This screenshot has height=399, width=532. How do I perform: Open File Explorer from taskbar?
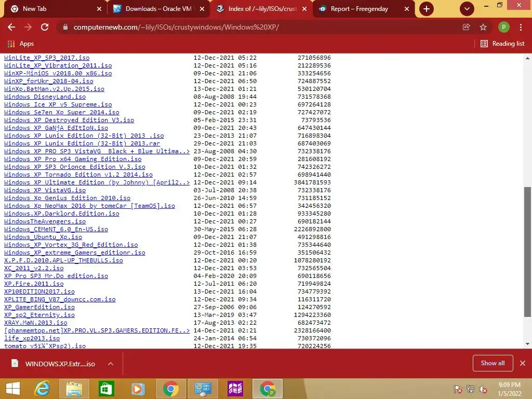[74, 389]
